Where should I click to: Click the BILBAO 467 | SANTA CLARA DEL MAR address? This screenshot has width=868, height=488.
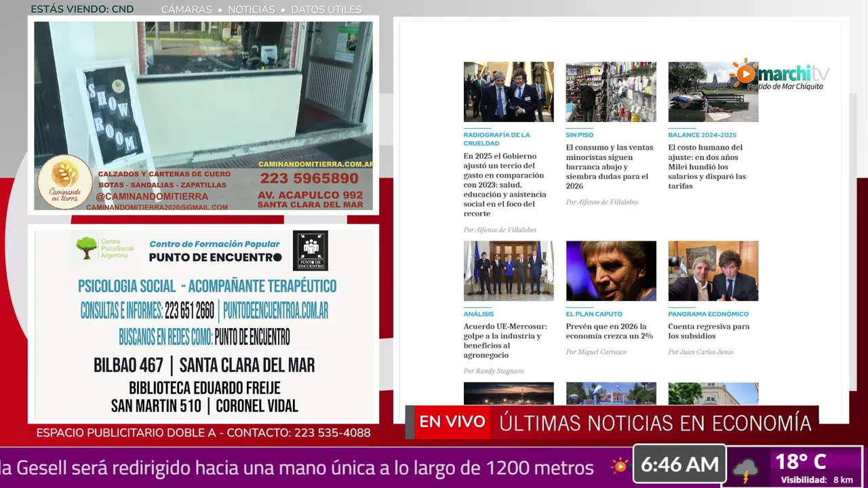pyautogui.click(x=204, y=365)
